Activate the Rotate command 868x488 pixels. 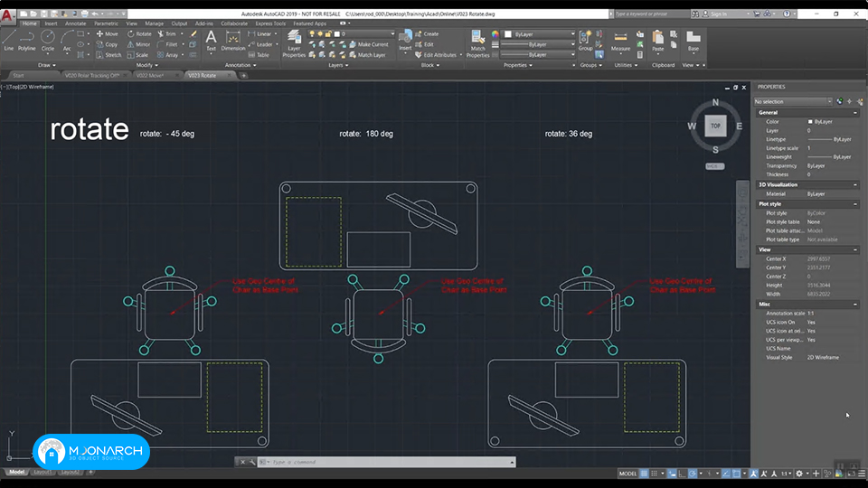point(139,33)
